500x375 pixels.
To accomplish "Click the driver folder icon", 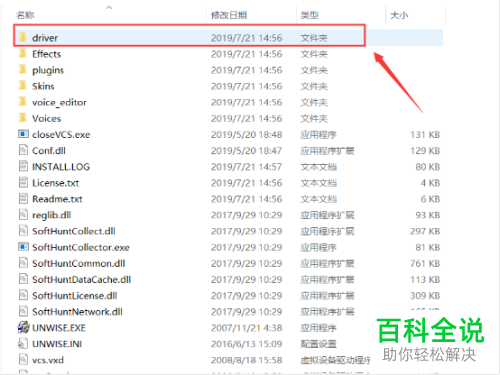I will click(x=23, y=37).
